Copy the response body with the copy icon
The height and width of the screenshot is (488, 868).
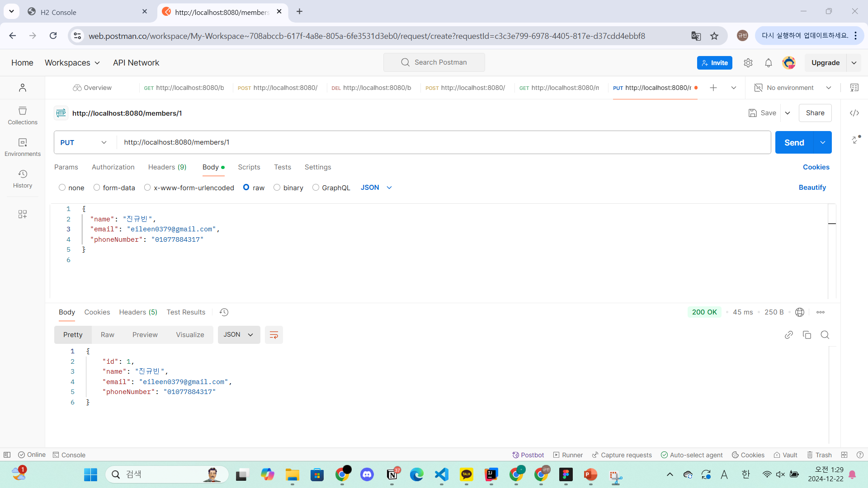coord(807,335)
